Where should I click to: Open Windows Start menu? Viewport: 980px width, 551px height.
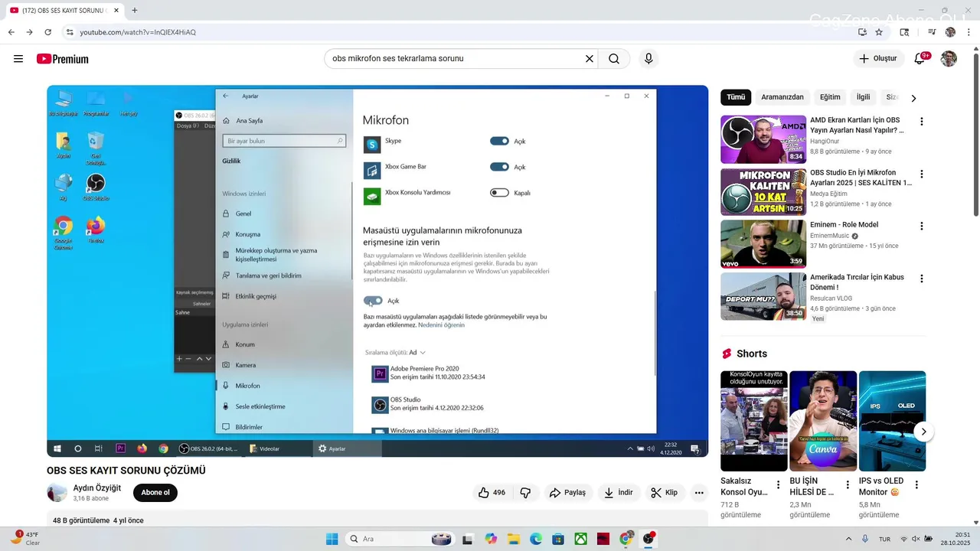332,540
